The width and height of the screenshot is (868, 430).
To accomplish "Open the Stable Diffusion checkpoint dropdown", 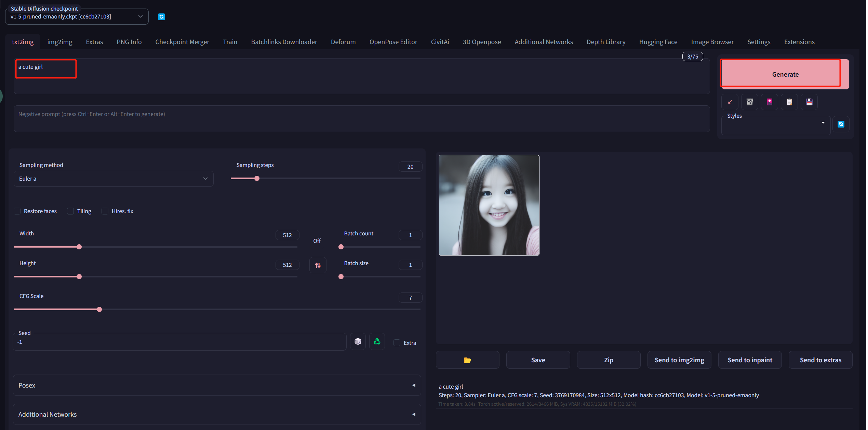I will (x=77, y=16).
